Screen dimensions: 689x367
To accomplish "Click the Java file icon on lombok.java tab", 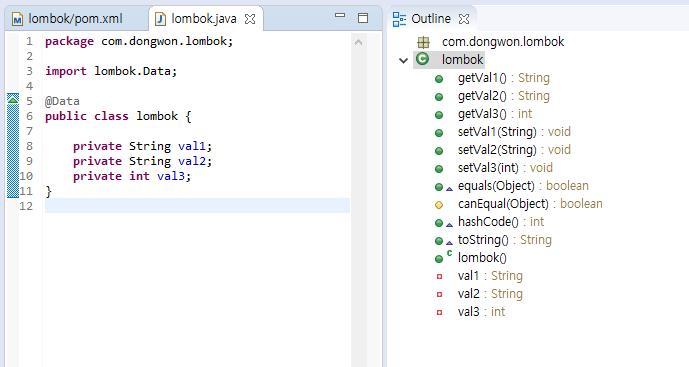I will pos(161,19).
